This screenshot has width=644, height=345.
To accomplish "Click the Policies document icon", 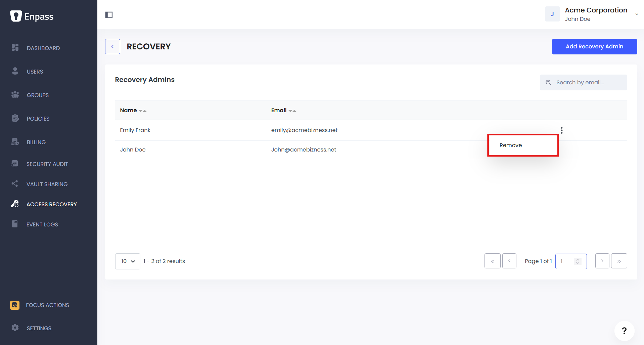I will coord(15,118).
